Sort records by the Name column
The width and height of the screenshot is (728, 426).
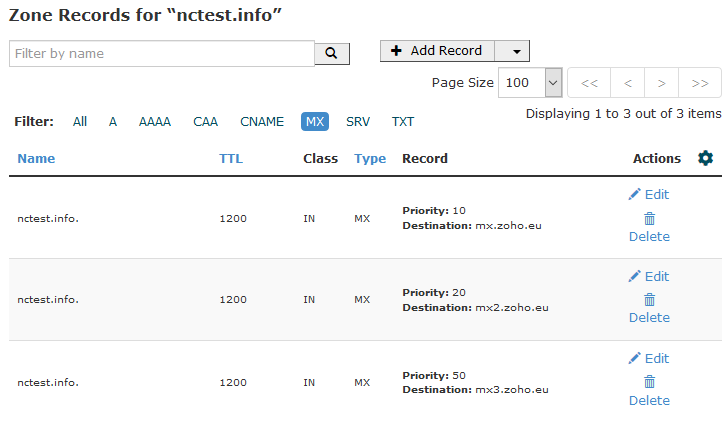tap(36, 159)
